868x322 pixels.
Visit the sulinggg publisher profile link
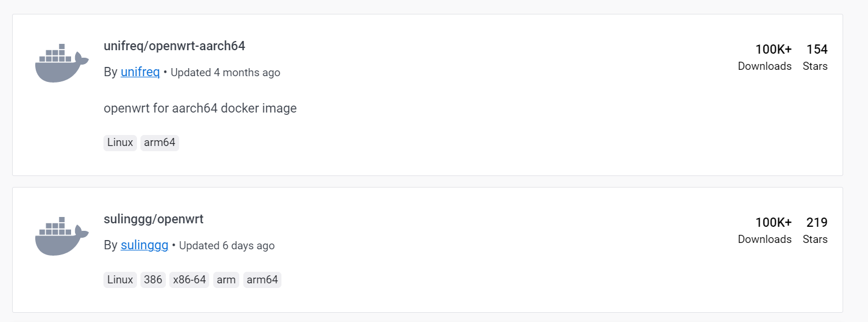(x=144, y=245)
